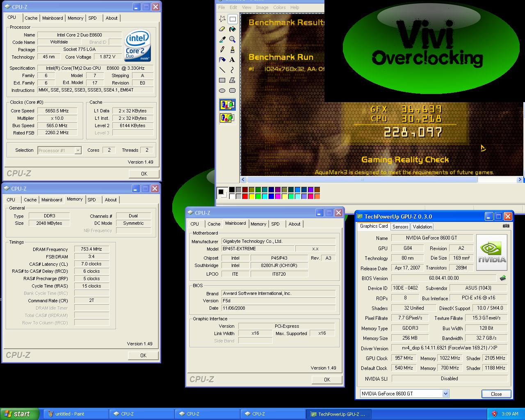
Task: Click the Intel Core 2 Duo logo
Action: click(x=137, y=46)
